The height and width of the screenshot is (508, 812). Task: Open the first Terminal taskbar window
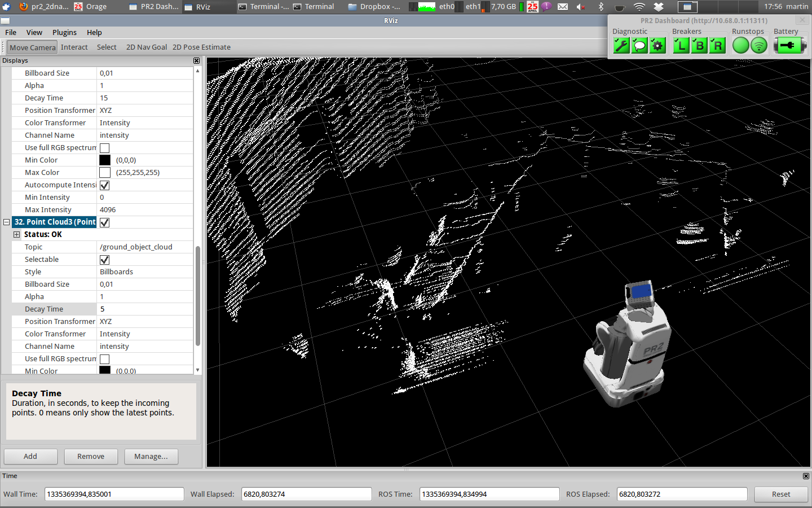(x=263, y=7)
